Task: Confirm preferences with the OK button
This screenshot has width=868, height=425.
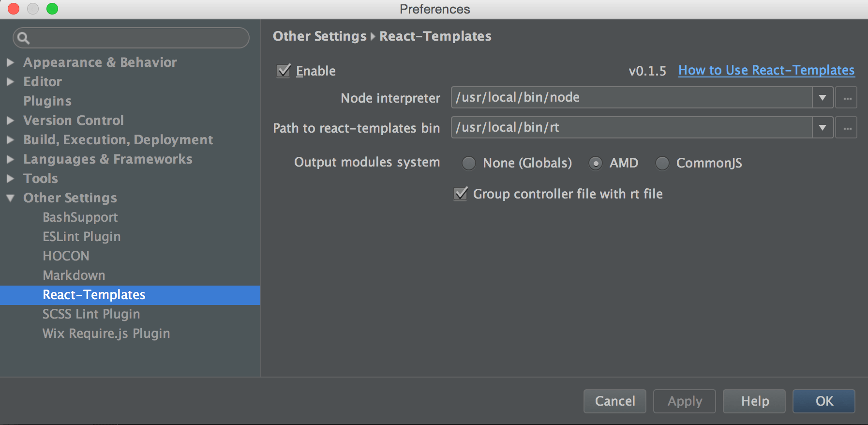Action: [823, 401]
